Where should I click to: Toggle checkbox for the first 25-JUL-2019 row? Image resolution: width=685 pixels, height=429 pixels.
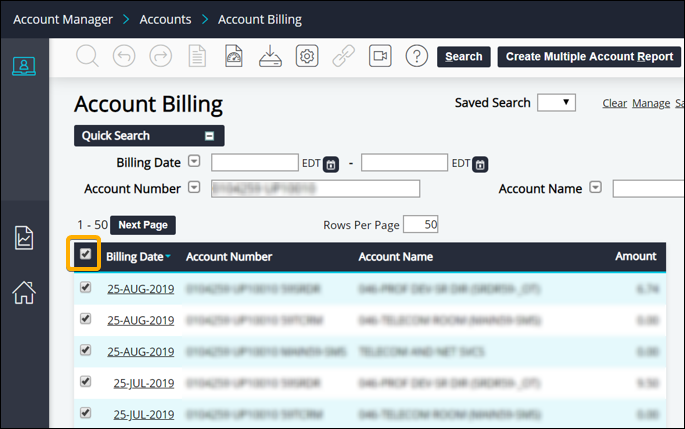[86, 380]
